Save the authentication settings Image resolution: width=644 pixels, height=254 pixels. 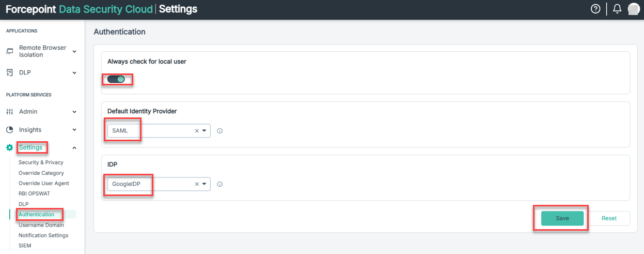562,218
